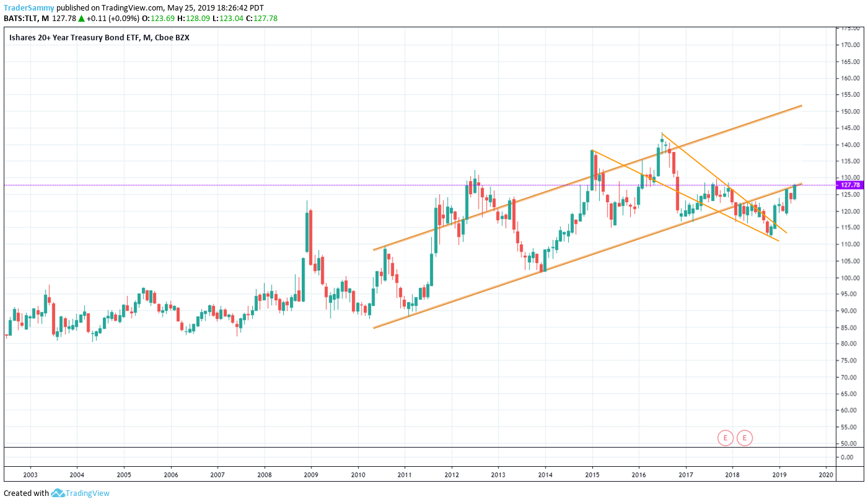This screenshot has height=504, width=868.
Task: Click the 0.00 lower pane axis label
Action: point(847,457)
